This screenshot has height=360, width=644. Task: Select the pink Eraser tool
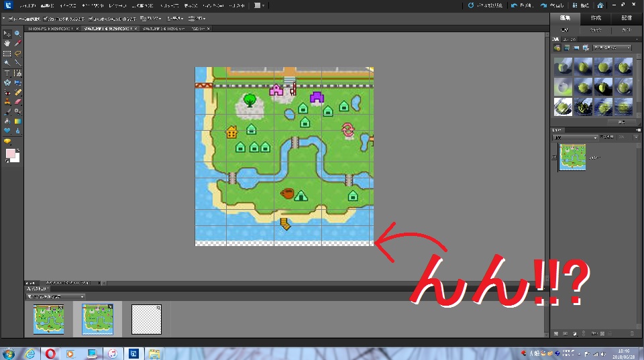pos(17,102)
